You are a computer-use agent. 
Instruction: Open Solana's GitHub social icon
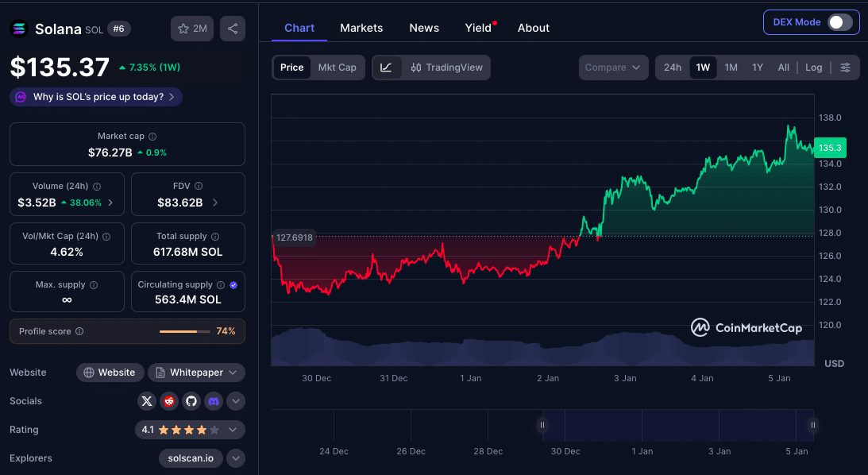(x=191, y=401)
